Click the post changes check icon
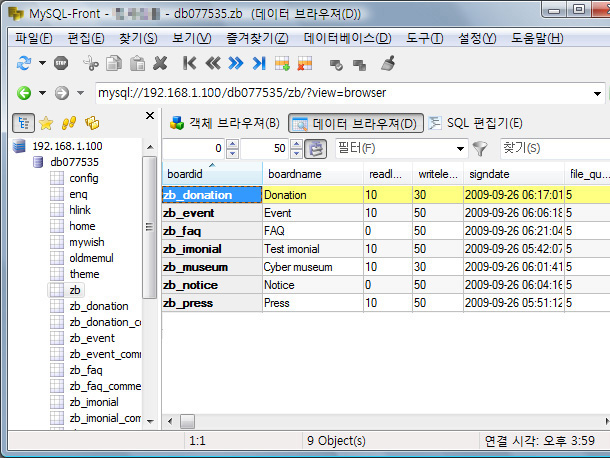Viewport: 610px width, 458px height. (336, 64)
